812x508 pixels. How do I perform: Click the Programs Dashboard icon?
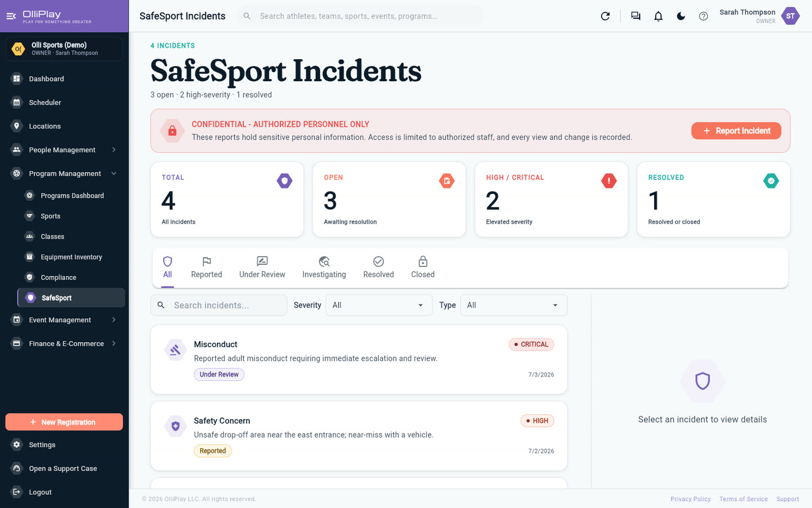(29, 195)
